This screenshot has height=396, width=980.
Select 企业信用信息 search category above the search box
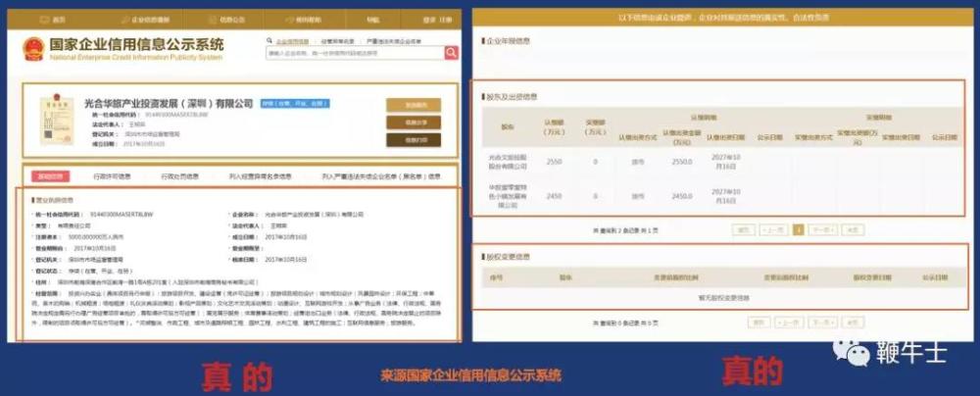tap(292, 41)
